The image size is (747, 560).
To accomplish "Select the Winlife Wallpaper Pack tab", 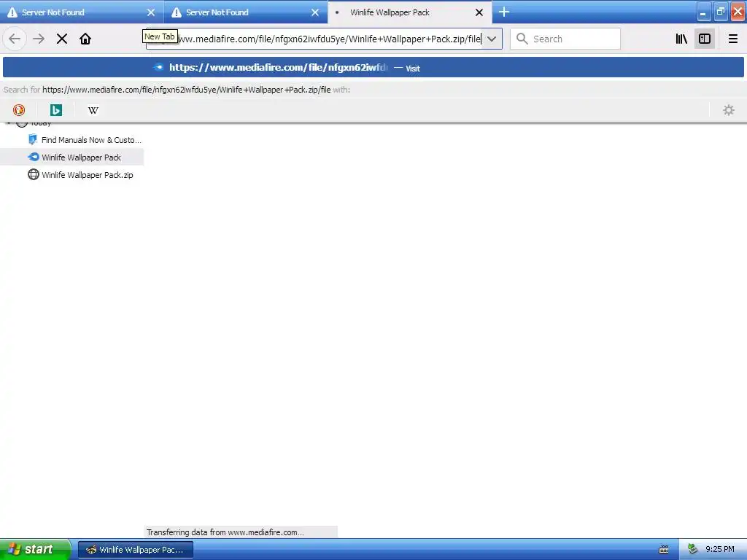I will (410, 12).
